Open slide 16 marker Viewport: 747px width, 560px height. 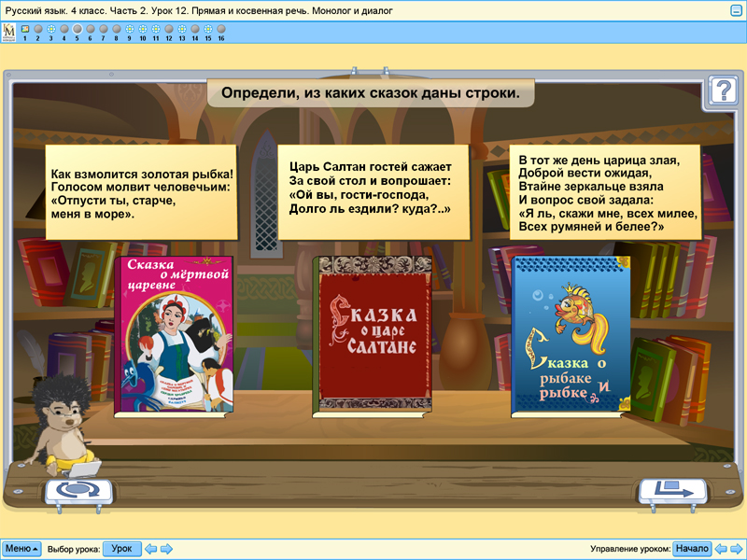(x=221, y=29)
